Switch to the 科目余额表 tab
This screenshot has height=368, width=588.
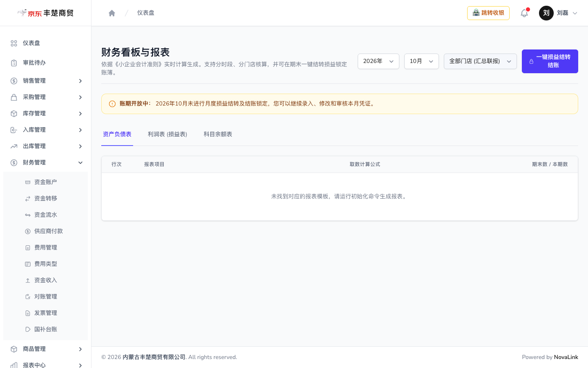[218, 135]
